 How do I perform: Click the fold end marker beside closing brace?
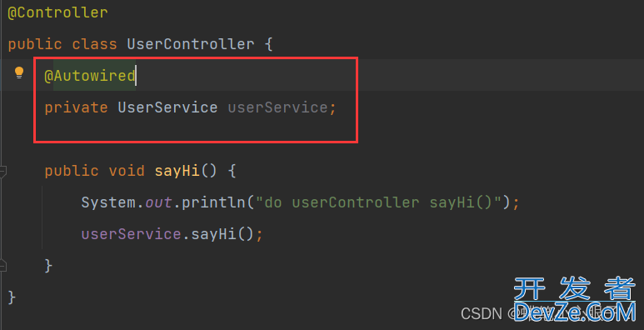[x=2, y=266]
